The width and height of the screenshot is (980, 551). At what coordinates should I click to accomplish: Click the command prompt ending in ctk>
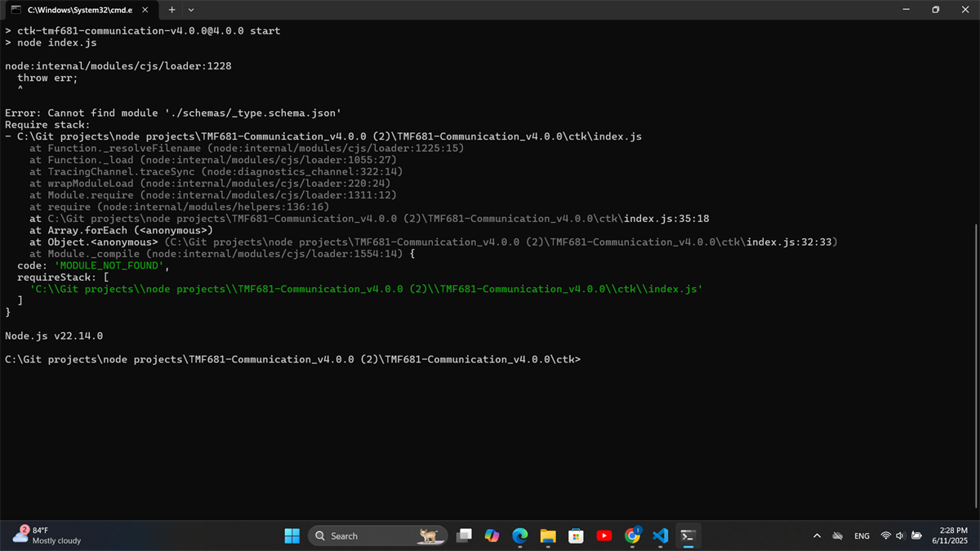tap(292, 359)
